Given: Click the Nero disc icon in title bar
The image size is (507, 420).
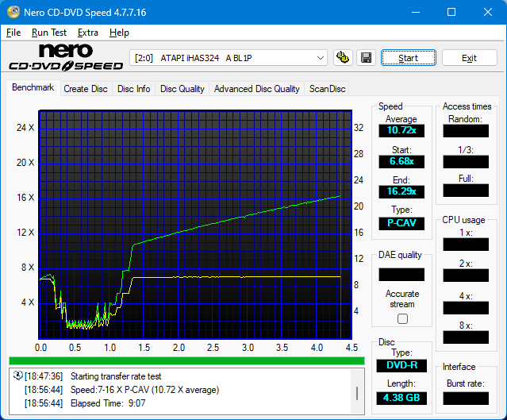Looking at the screenshot, I should click(13, 12).
